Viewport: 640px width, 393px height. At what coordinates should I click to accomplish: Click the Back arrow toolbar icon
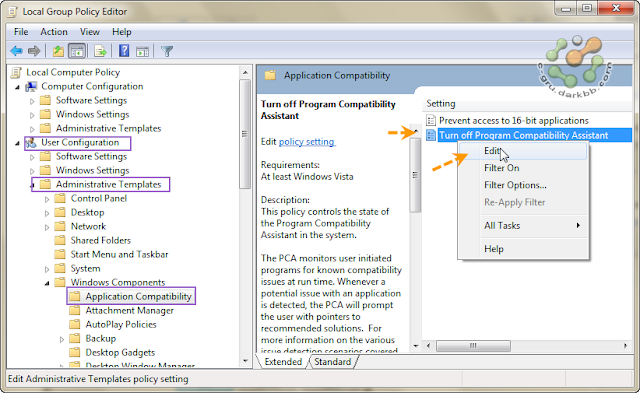point(16,51)
